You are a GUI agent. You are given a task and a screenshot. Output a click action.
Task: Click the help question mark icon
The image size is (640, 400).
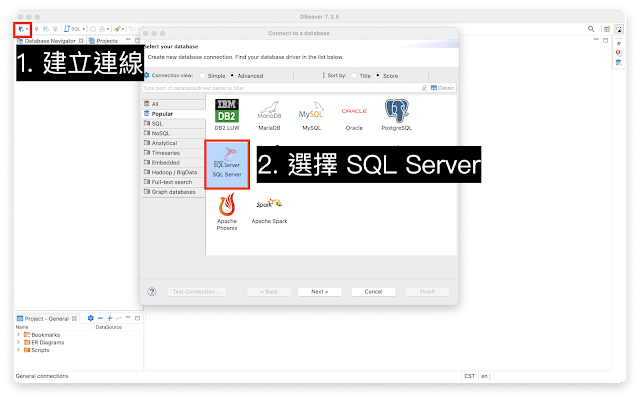(x=152, y=292)
